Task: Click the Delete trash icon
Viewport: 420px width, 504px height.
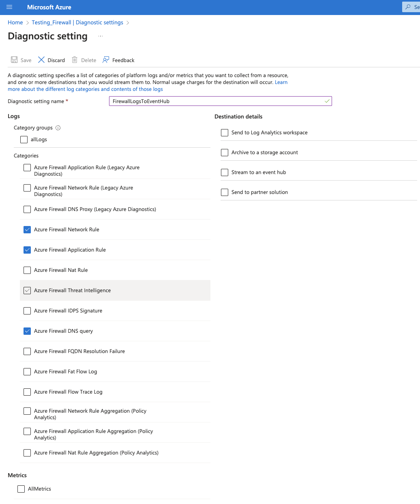Action: click(x=75, y=60)
